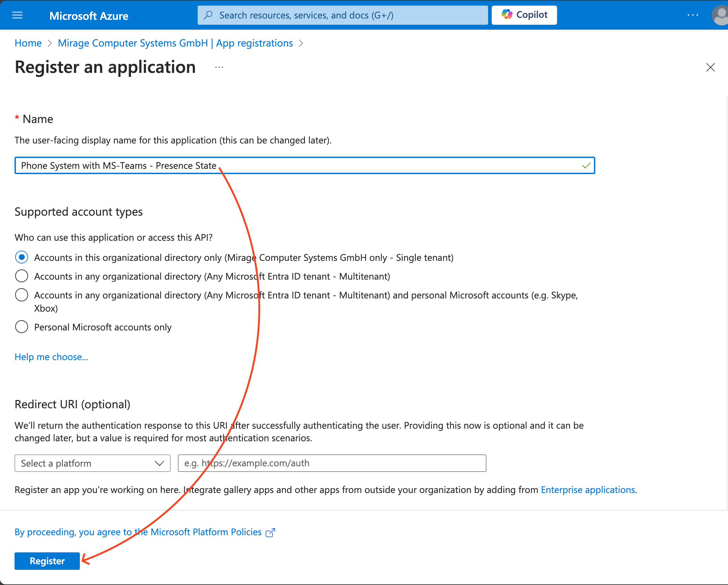The width and height of the screenshot is (728, 585).
Task: Close the Register an application pane
Action: point(710,67)
